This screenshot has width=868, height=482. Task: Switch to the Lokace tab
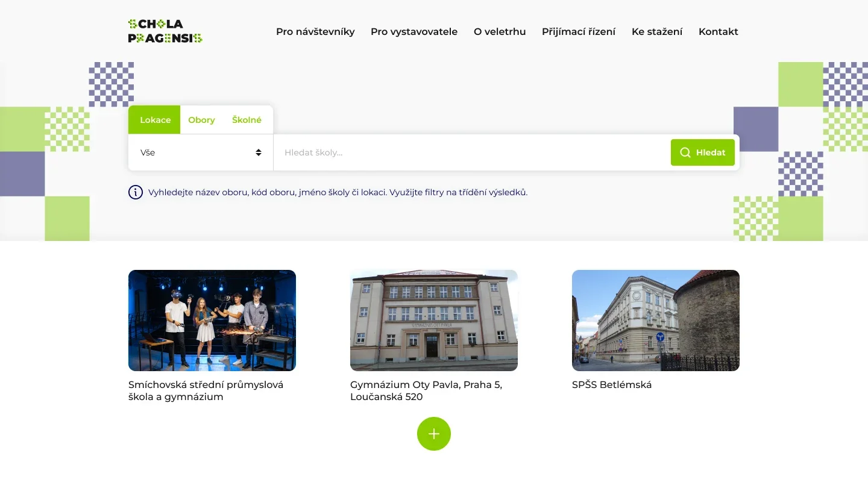[154, 120]
